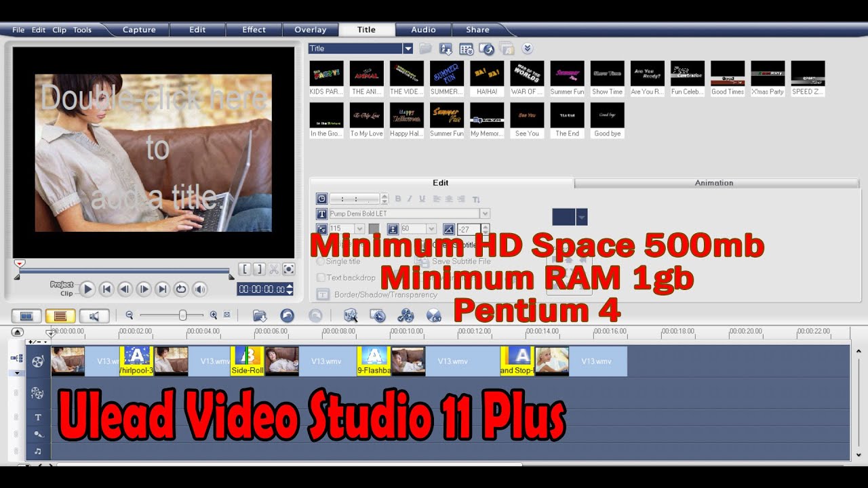
Task: Open the Pump Demi Bold LET font dropdown
Action: [x=485, y=213]
